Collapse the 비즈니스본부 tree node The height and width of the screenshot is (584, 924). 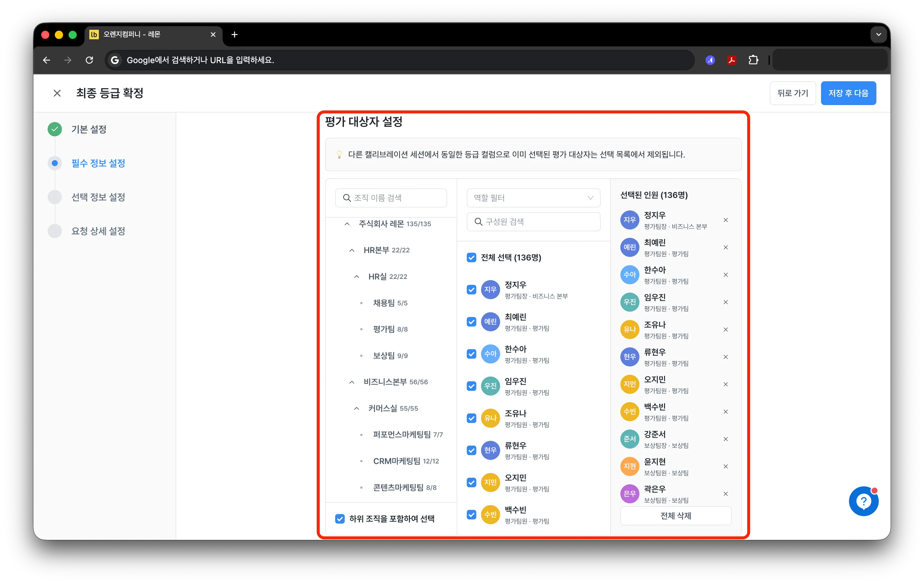352,382
